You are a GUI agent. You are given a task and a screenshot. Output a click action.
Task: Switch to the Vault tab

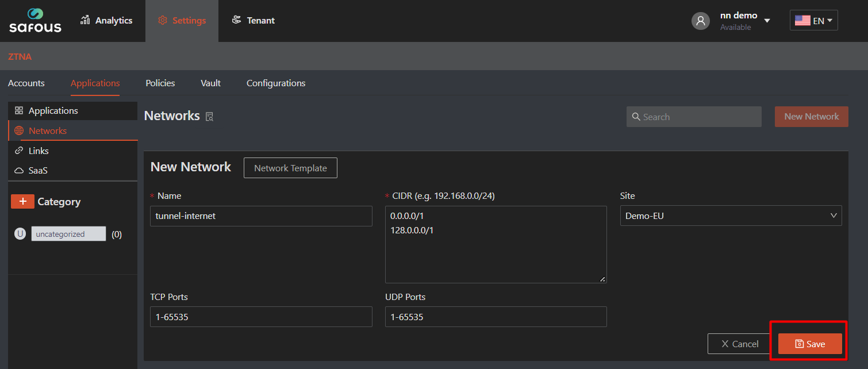point(210,83)
